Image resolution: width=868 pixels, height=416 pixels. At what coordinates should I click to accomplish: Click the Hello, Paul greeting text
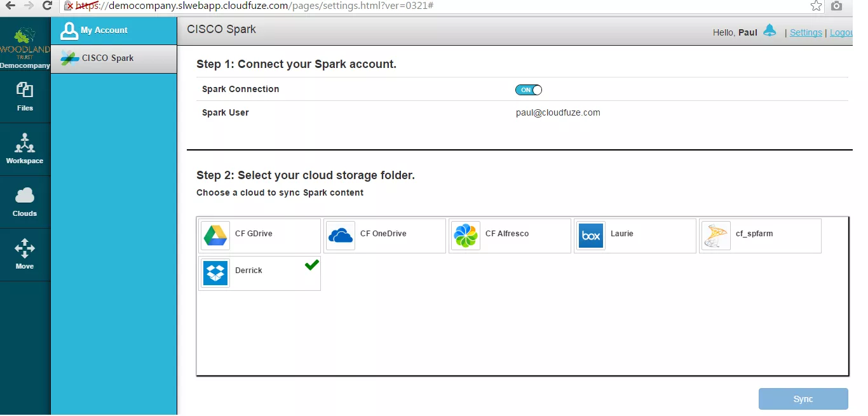[735, 32]
